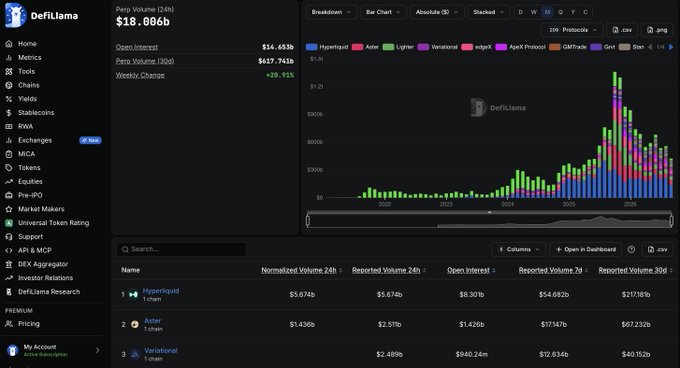Click the Market Makers star icon
Image resolution: width=680 pixels, height=368 pixels.
tap(9, 209)
